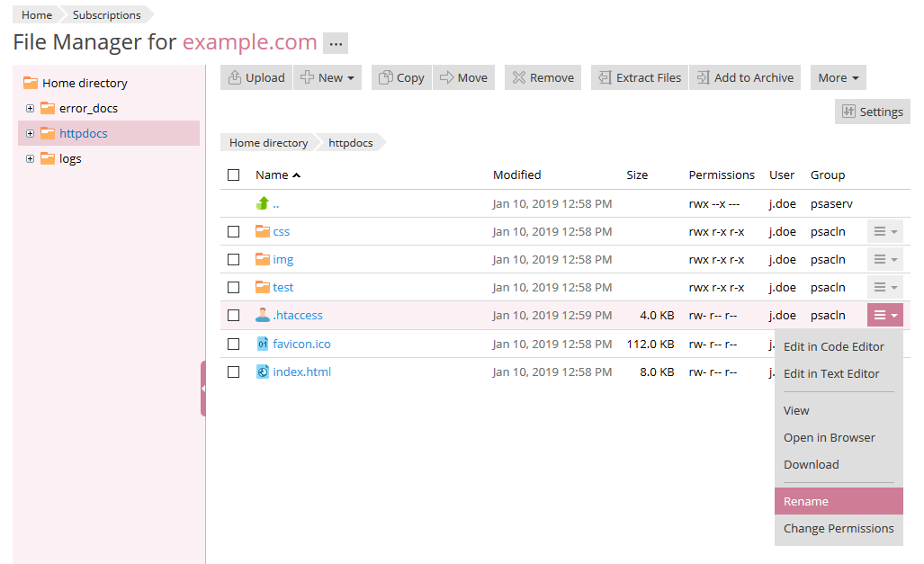
Task: Click the Home breadcrumb link
Action: pyautogui.click(x=37, y=15)
